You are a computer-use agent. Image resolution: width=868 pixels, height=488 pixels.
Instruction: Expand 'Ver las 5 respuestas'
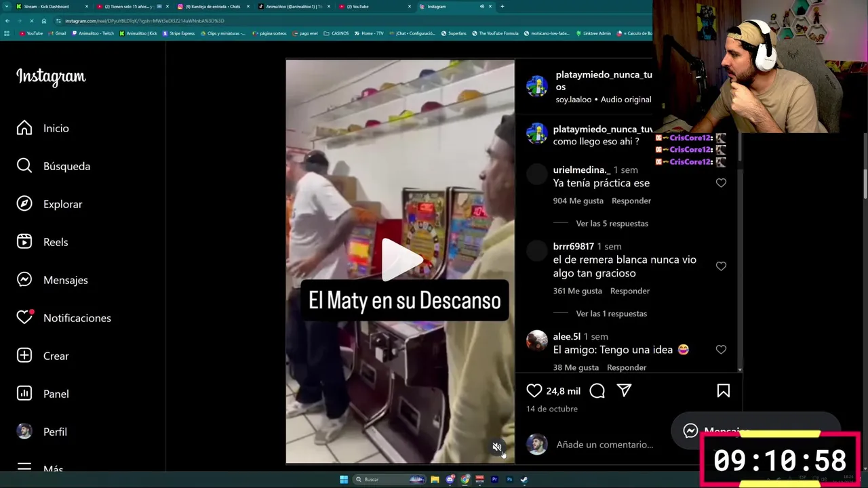click(x=612, y=223)
